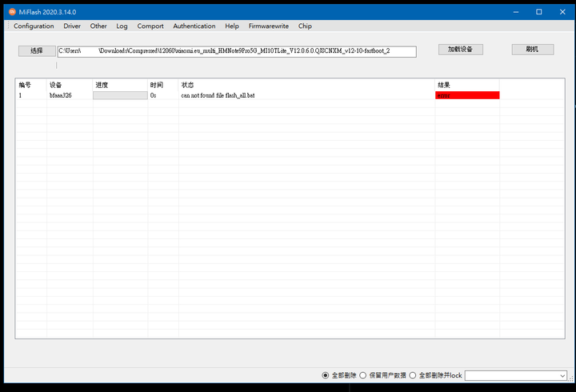Close the MiFlash window
The width and height of the screenshot is (576, 392).
tap(562, 12)
